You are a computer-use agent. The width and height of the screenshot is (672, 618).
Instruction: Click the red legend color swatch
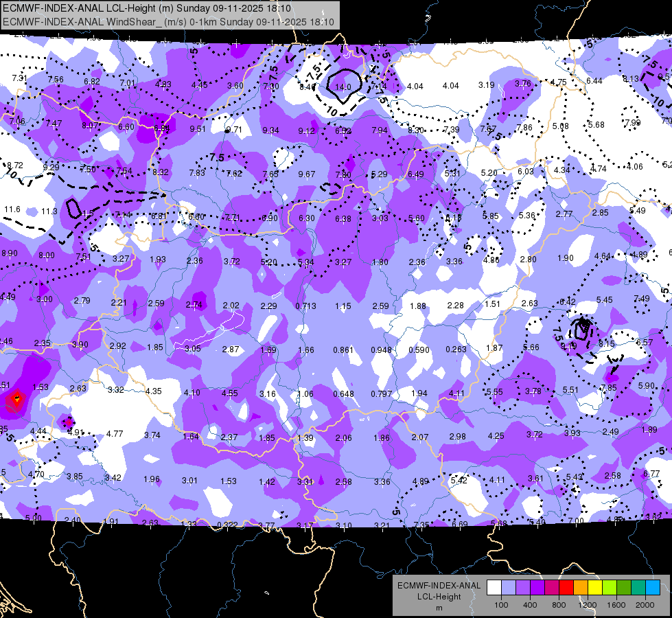pyautogui.click(x=566, y=587)
